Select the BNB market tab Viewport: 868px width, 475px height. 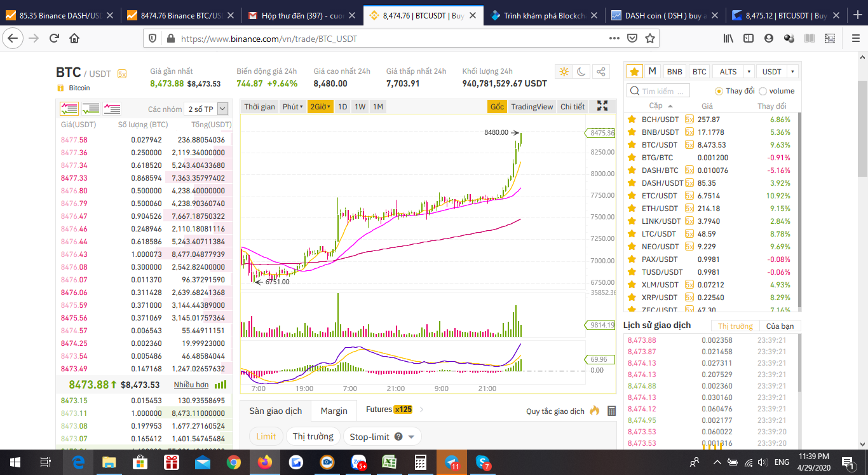click(675, 72)
